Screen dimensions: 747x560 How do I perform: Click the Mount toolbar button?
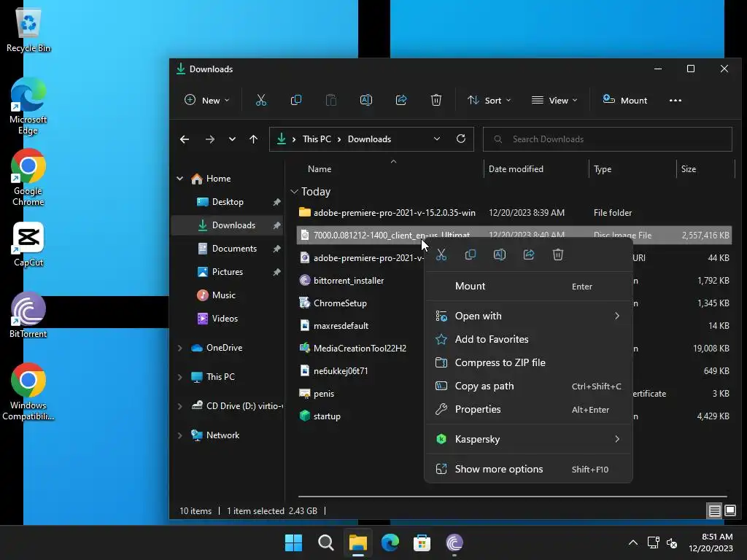click(x=624, y=100)
